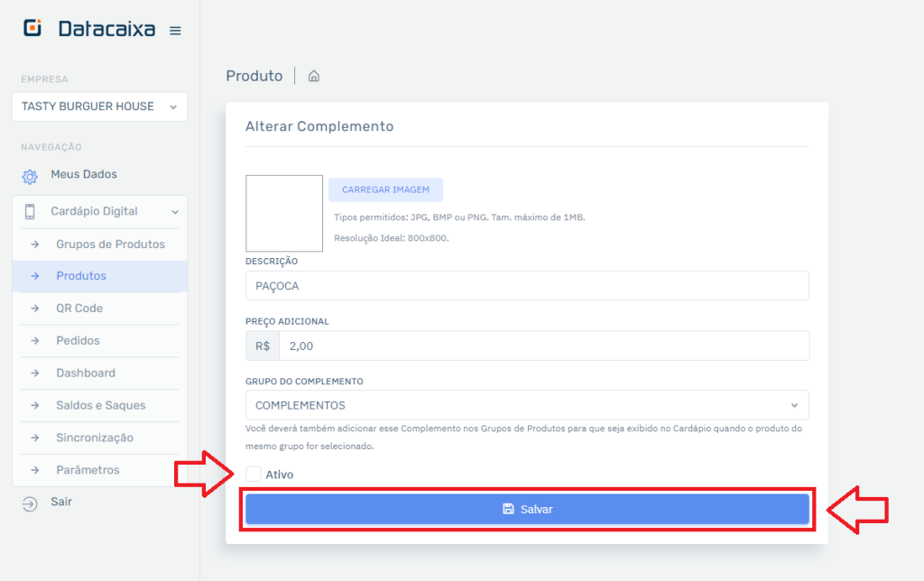Viewport: 924px width, 581px height.
Task: Click the arrow icon beside QR Code
Action: (x=35, y=309)
